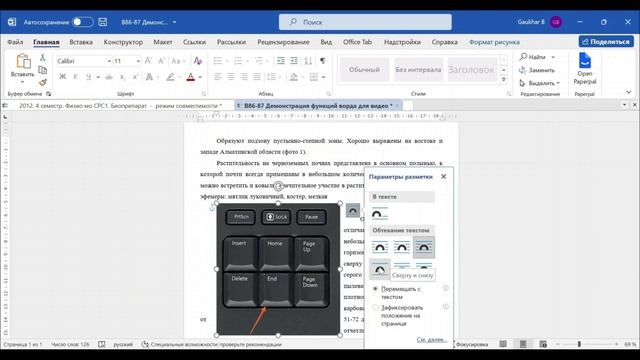
Task: Apply strikethrough formatting
Action: tap(109, 77)
